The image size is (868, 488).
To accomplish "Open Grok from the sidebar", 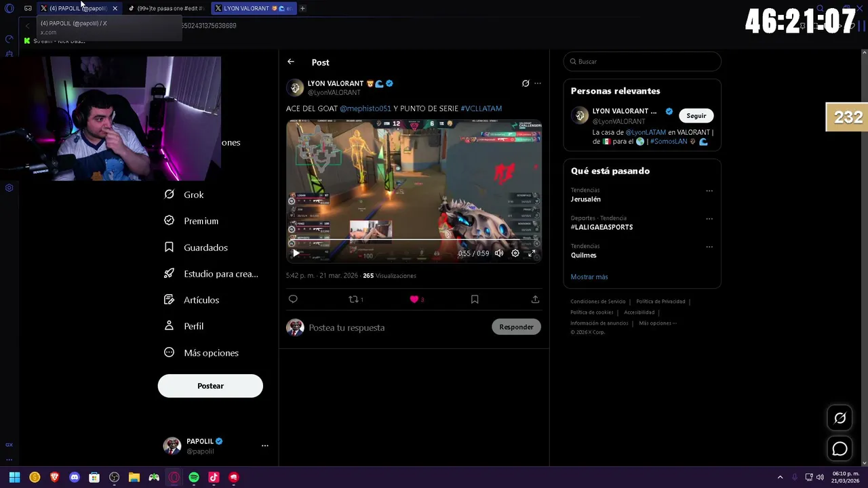I will pos(184,195).
